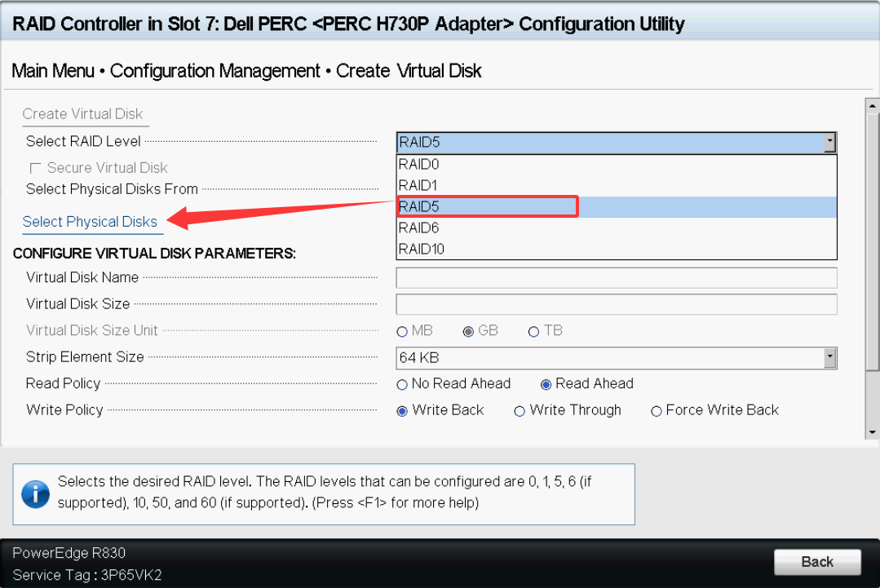Choose Read Ahead read policy
880x588 pixels.
[546, 384]
